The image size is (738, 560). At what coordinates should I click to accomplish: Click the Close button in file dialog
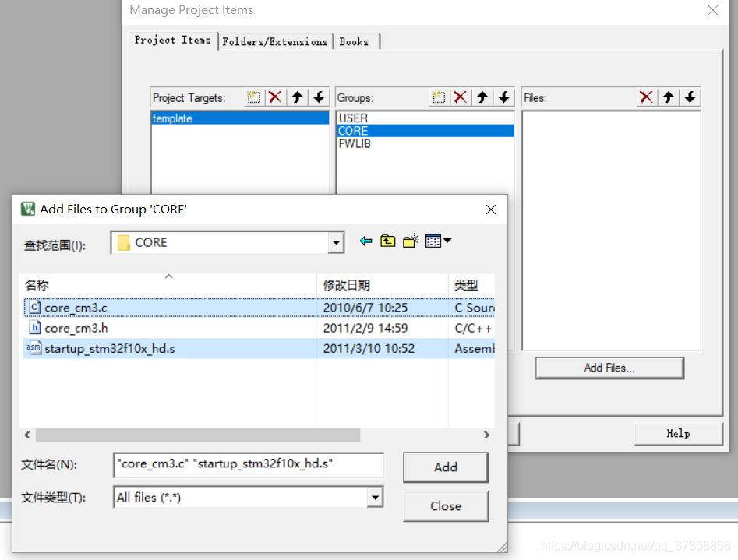(x=445, y=506)
